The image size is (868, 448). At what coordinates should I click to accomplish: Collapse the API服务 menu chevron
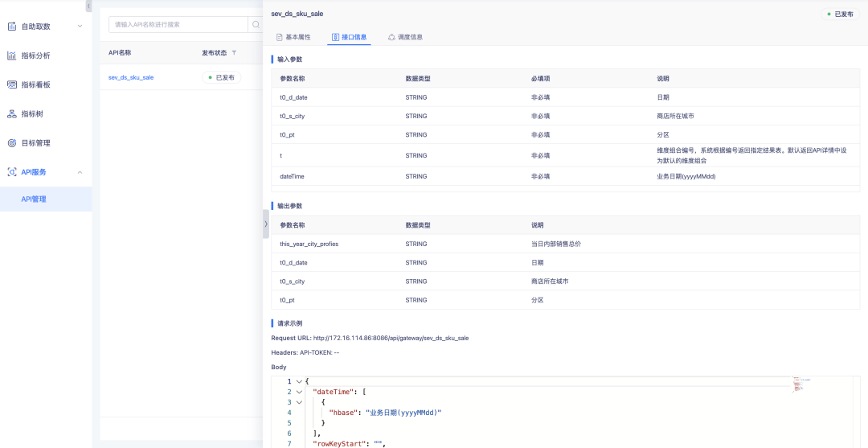click(x=80, y=172)
